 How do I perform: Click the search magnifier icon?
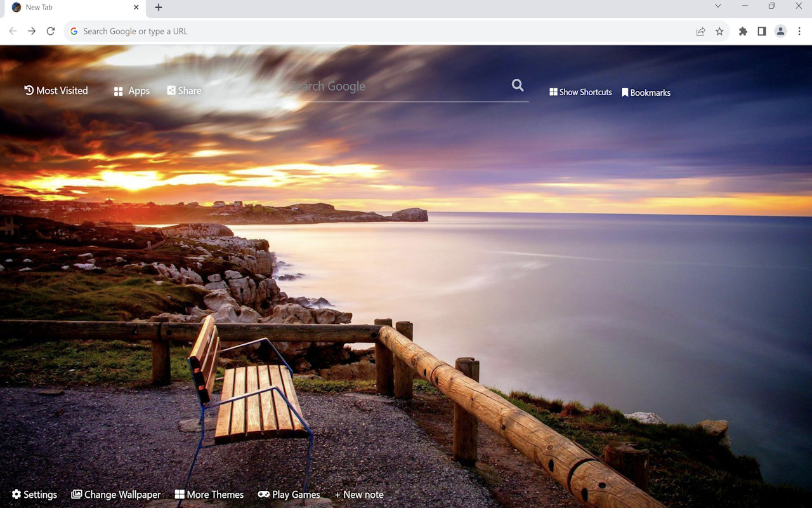(x=517, y=85)
